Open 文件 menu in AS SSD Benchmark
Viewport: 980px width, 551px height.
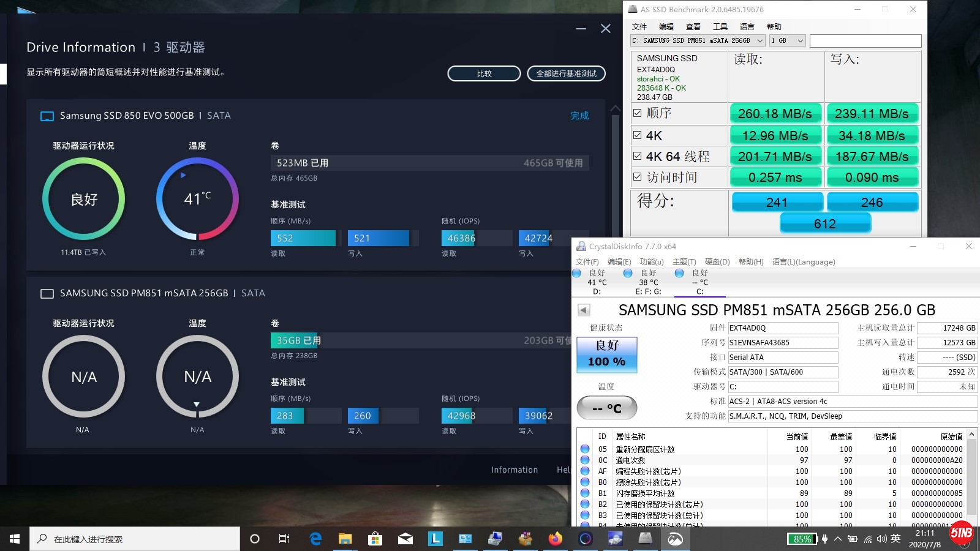(x=639, y=26)
